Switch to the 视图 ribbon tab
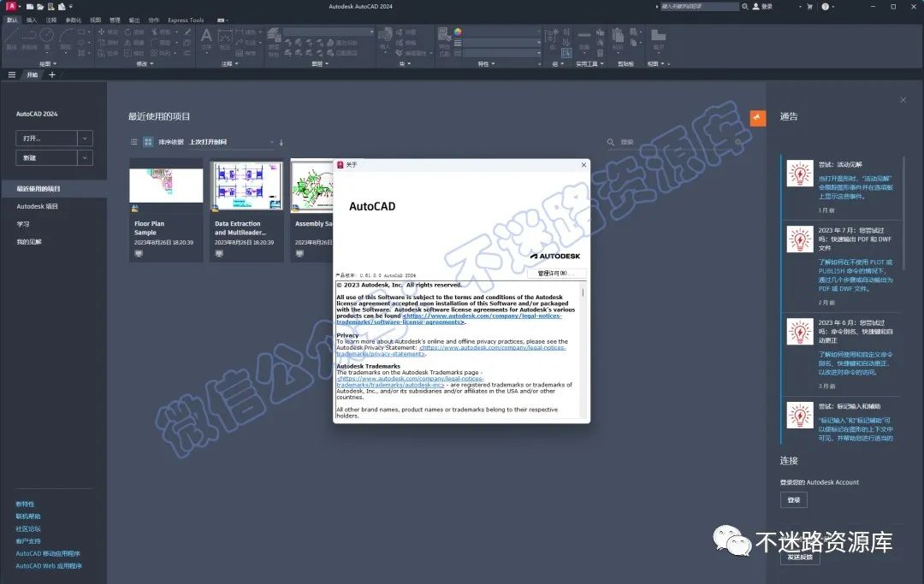The width and height of the screenshot is (924, 584). [96, 20]
